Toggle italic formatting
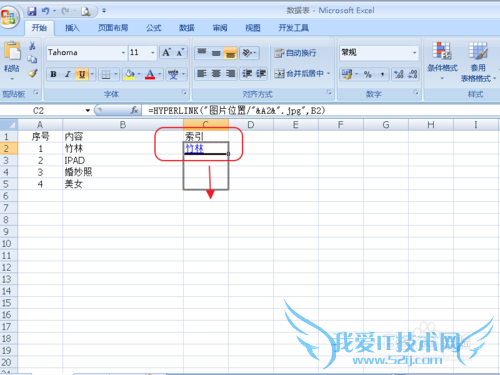This screenshot has height=375, width=500. [68, 74]
